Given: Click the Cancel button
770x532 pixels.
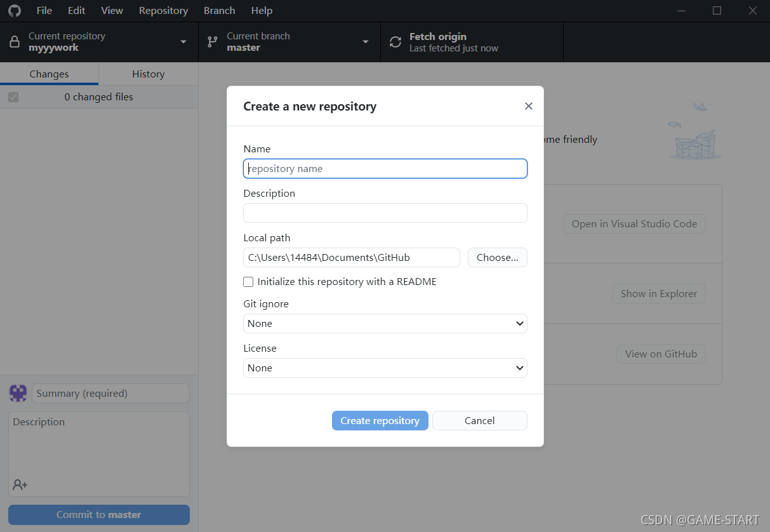Looking at the screenshot, I should pos(480,420).
